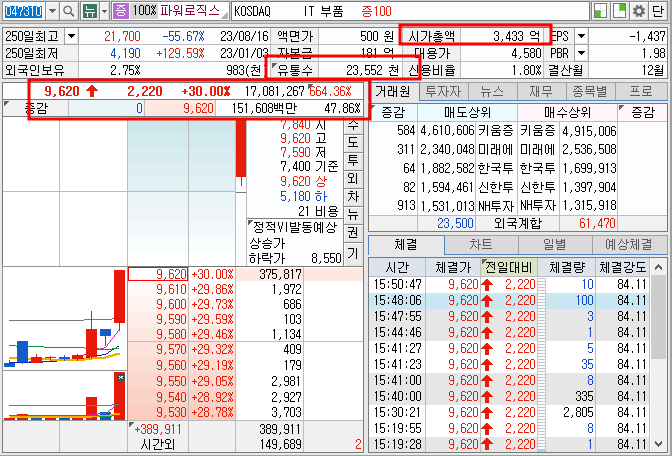The width and height of the screenshot is (672, 456).
Task: Open the 예상체결 tab
Action: (629, 245)
